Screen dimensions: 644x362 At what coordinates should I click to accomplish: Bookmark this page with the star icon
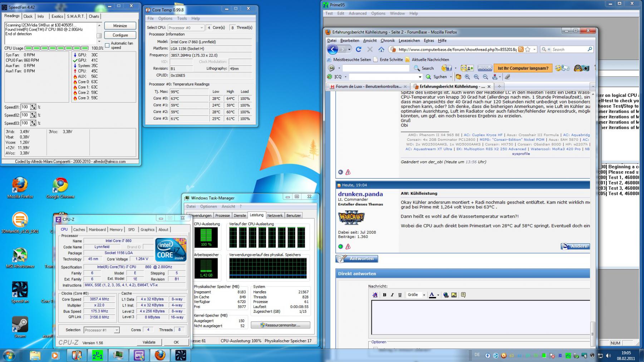(528, 49)
